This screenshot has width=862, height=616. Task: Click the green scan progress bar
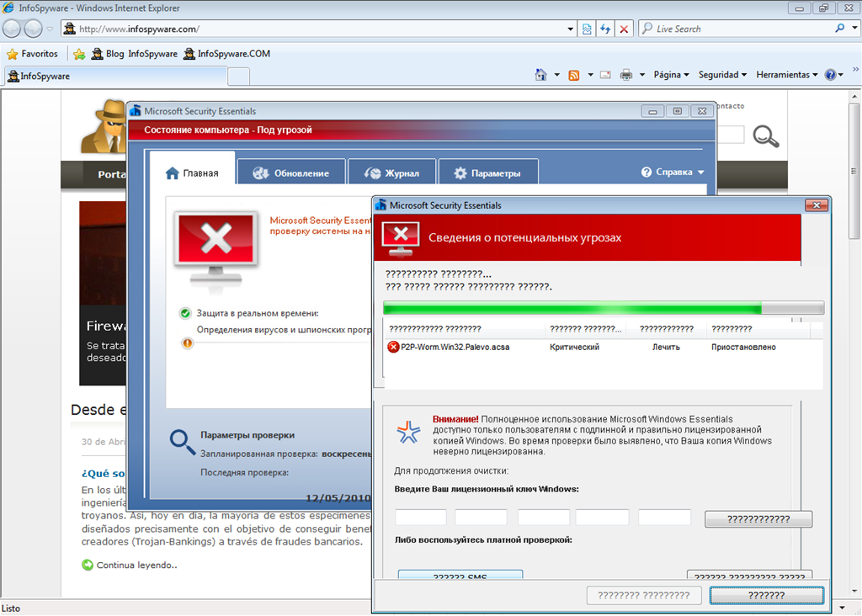point(603,308)
